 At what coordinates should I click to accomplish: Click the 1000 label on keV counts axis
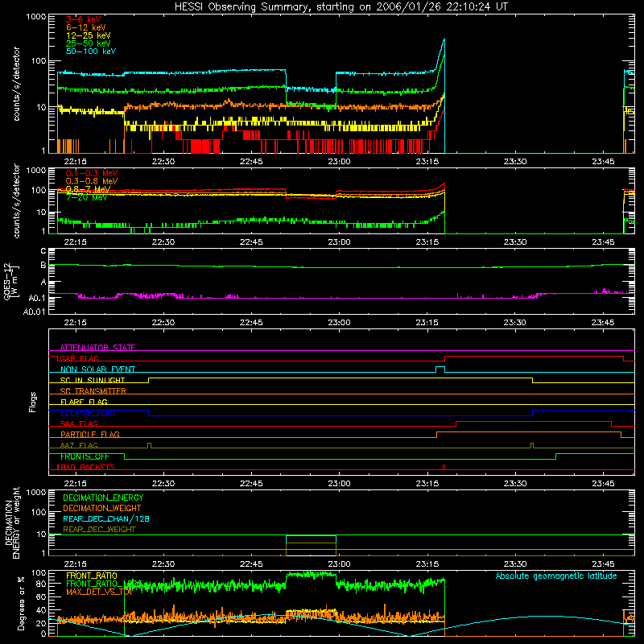(x=36, y=17)
